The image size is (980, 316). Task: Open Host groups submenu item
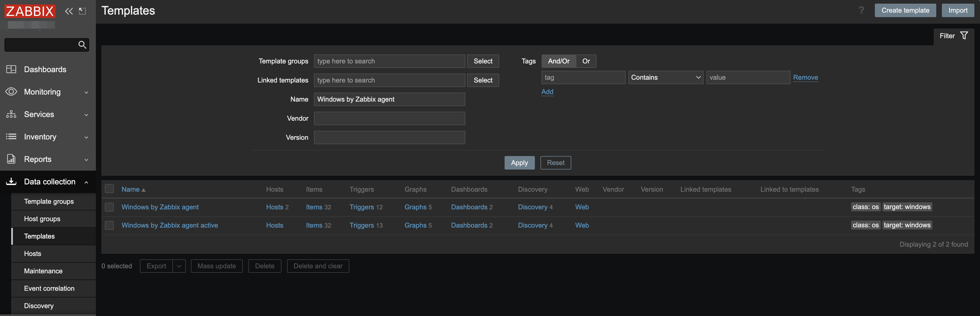(x=53, y=219)
